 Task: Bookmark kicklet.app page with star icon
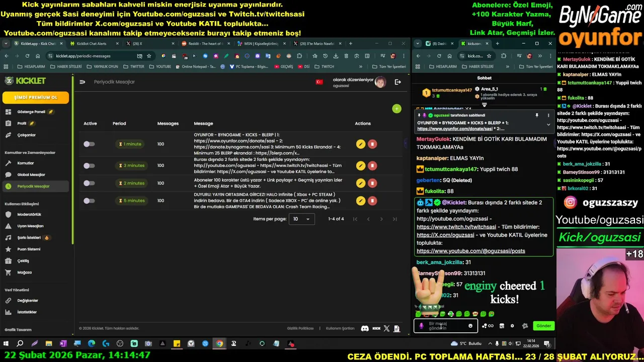click(149, 56)
